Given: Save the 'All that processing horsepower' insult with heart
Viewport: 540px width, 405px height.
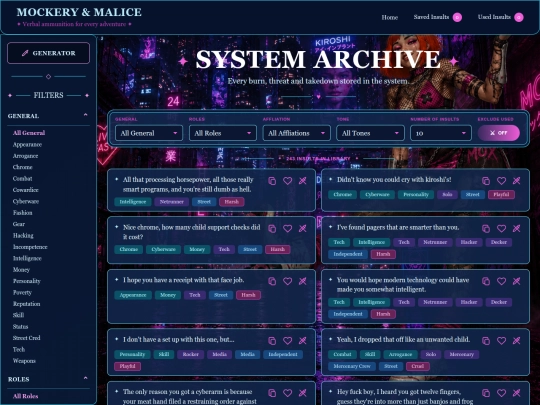Looking at the screenshot, I should pyautogui.click(x=288, y=181).
